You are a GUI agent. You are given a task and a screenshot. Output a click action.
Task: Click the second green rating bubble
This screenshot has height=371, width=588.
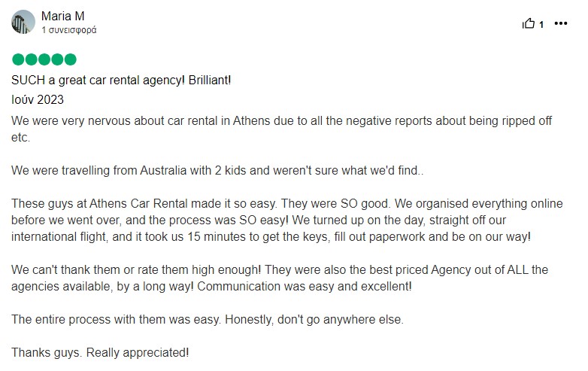pos(31,59)
